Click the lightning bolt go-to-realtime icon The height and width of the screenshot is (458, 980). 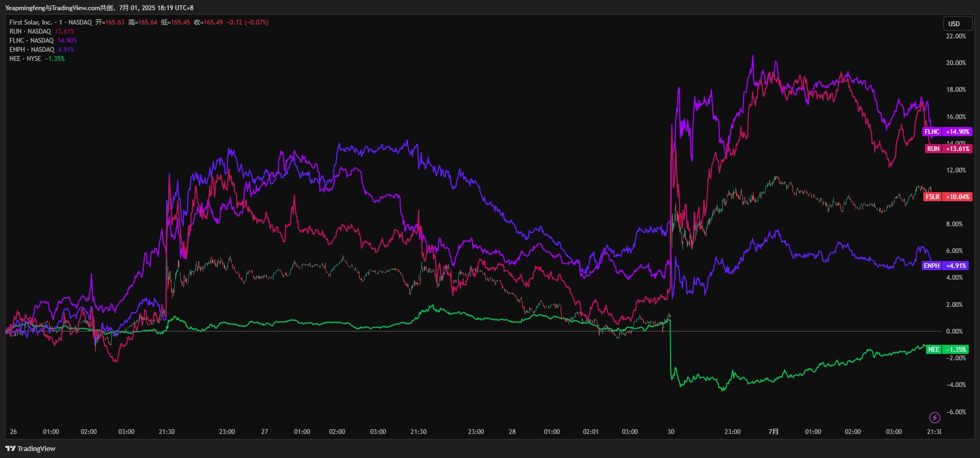(935, 417)
